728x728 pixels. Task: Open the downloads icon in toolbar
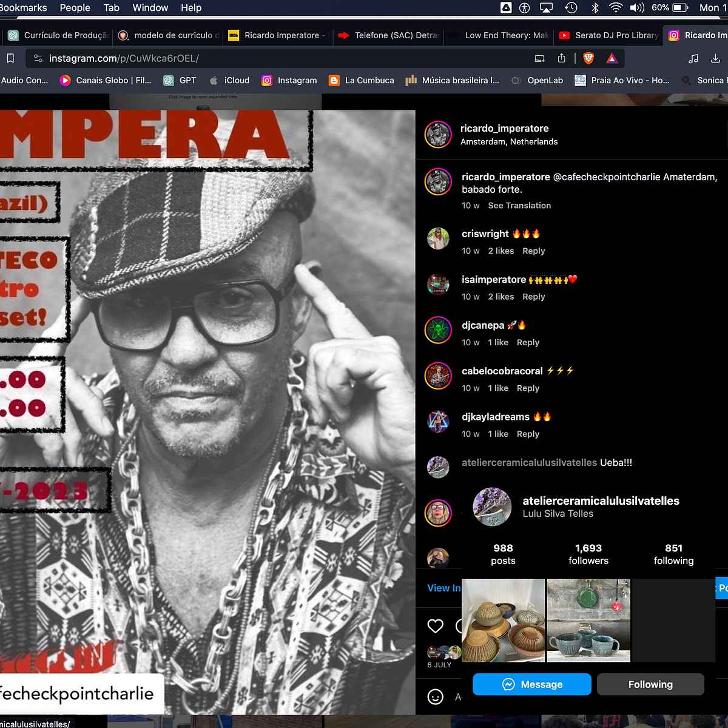click(x=715, y=58)
